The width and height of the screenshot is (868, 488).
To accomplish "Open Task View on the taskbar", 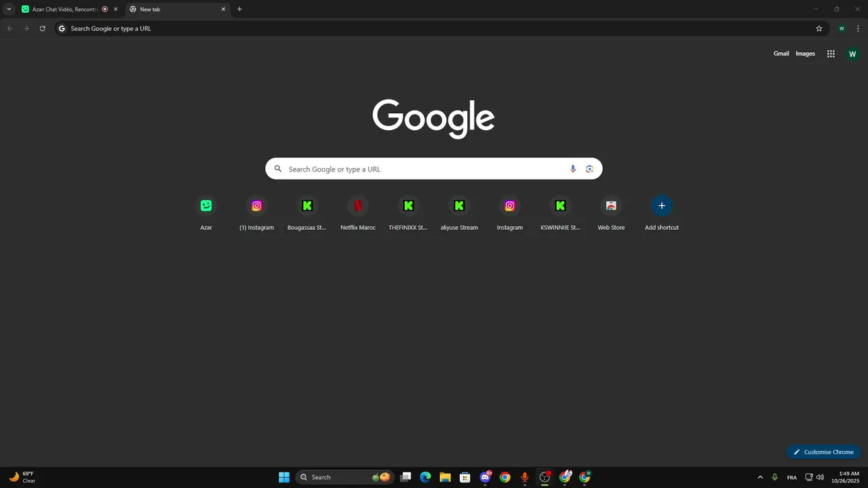I will [406, 477].
